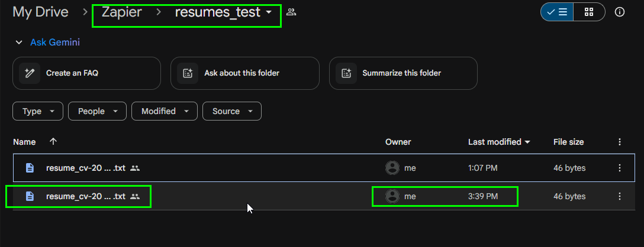This screenshot has height=247, width=644.
Task: Reverse the Name sort direction arrow
Action: (53, 142)
